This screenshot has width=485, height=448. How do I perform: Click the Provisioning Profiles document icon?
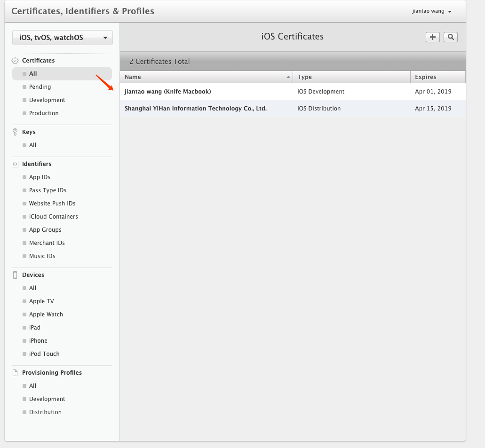coord(15,373)
